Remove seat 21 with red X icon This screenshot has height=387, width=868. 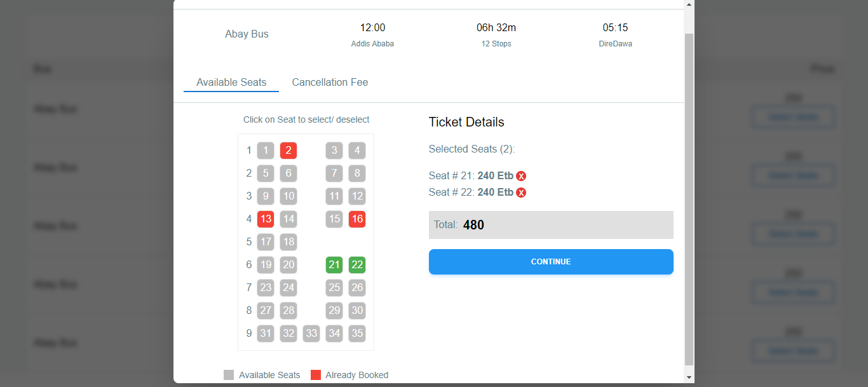point(521,176)
